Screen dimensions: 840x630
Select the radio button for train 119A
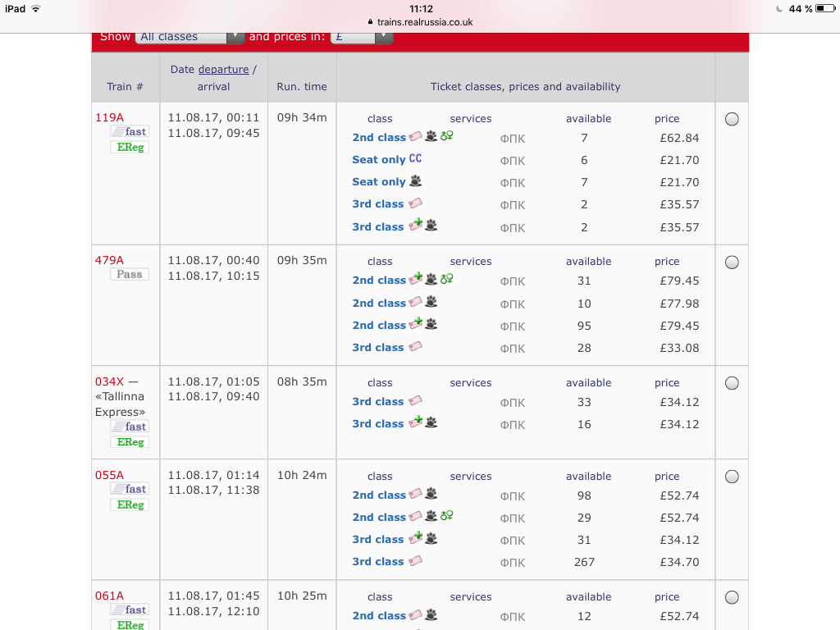(732, 119)
